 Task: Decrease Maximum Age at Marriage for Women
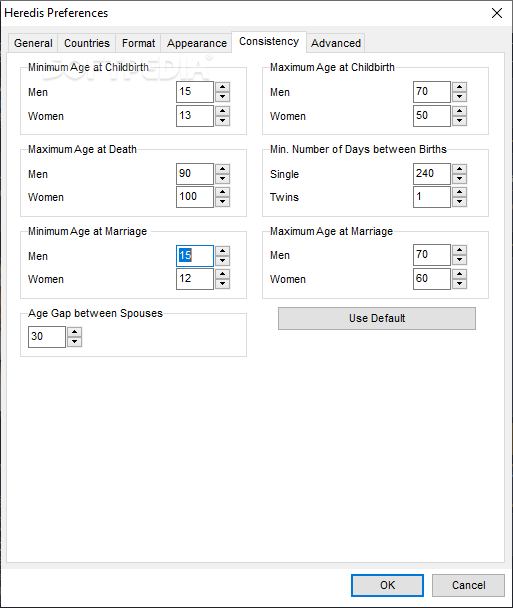point(459,284)
